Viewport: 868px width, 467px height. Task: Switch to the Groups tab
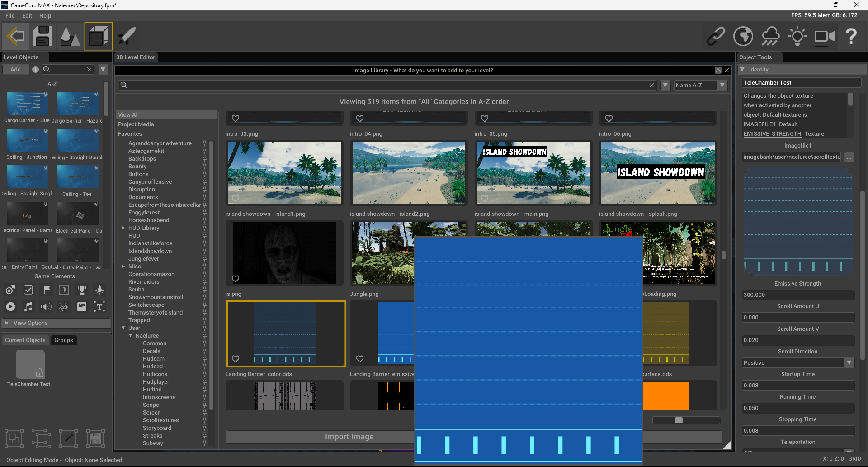tap(63, 340)
